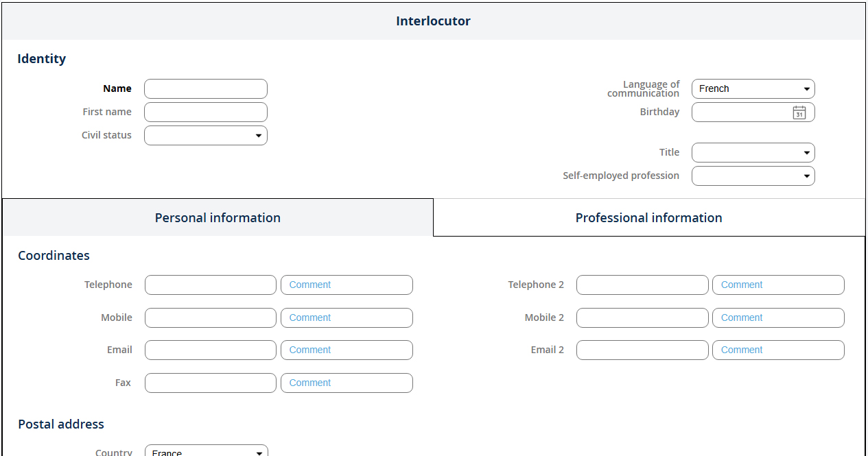Viewport: 868px width, 456px height.
Task: Switch to the Professional information tab
Action: coord(648,218)
